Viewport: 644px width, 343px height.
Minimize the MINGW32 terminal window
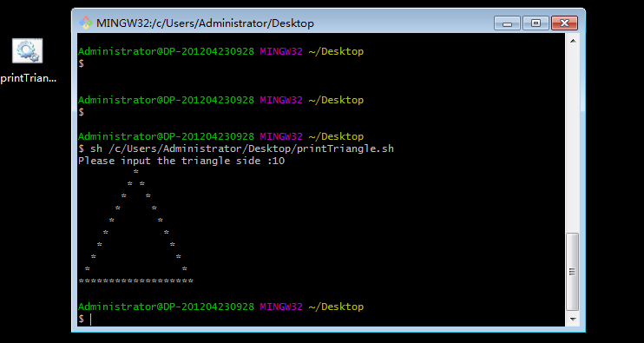[507, 23]
